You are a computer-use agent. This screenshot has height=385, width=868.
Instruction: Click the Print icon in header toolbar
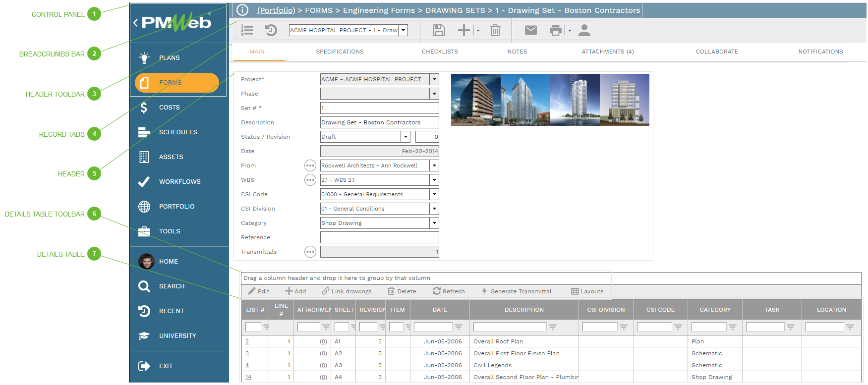pyautogui.click(x=555, y=30)
